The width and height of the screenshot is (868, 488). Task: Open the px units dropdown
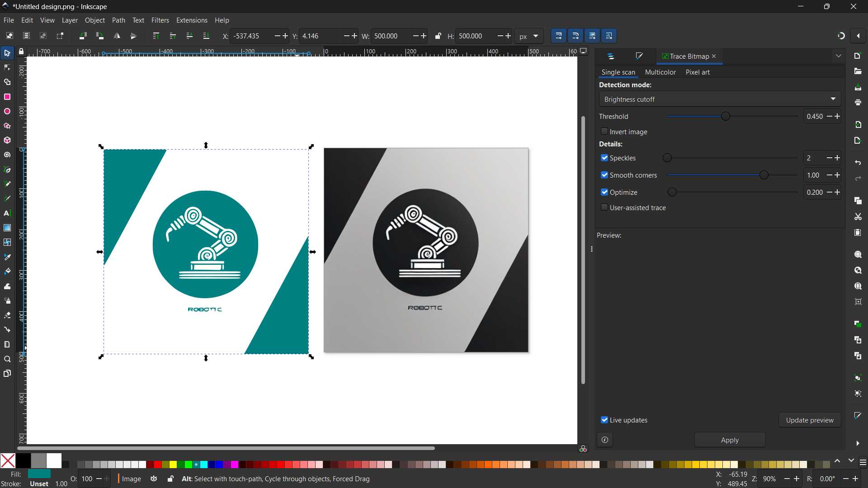pyautogui.click(x=529, y=36)
